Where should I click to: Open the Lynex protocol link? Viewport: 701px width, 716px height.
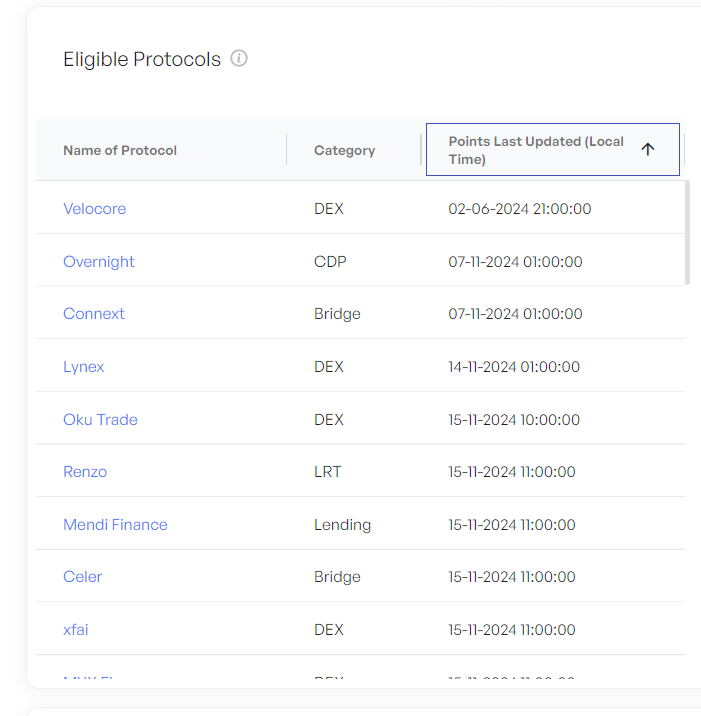point(84,367)
